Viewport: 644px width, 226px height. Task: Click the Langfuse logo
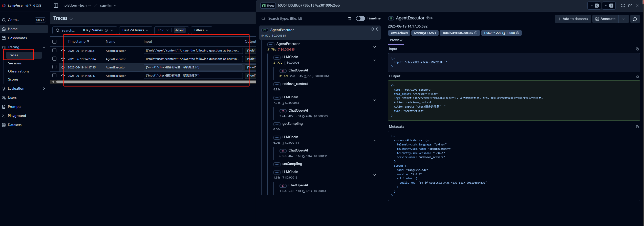click(4, 6)
